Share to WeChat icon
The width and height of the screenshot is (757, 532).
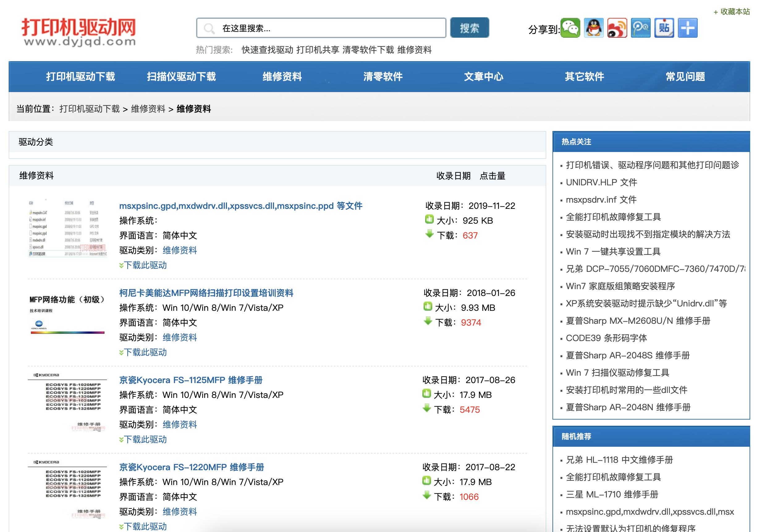tap(570, 28)
